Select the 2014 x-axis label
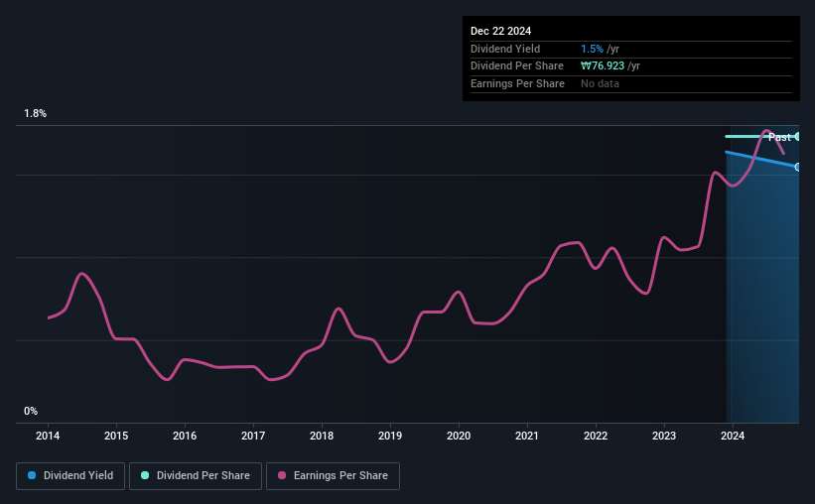Viewport: 815px width, 504px height. [x=48, y=436]
